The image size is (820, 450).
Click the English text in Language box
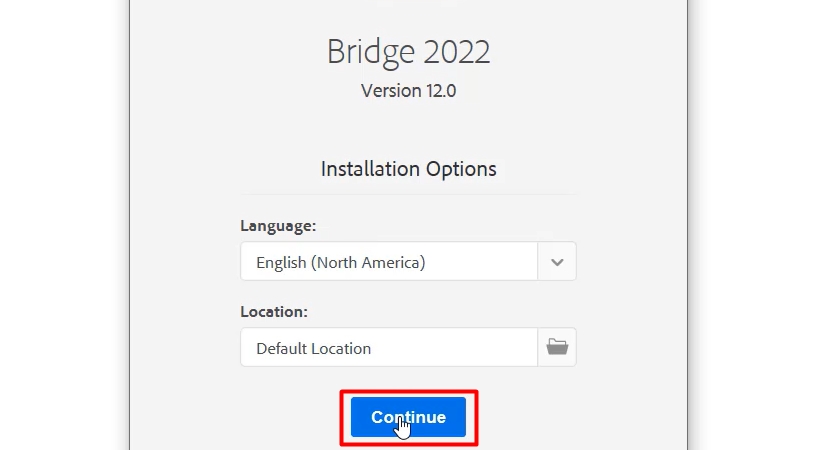tap(281, 263)
